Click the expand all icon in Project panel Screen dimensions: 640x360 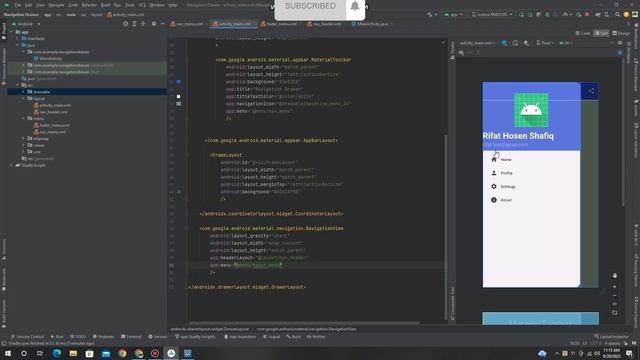[x=134, y=24]
